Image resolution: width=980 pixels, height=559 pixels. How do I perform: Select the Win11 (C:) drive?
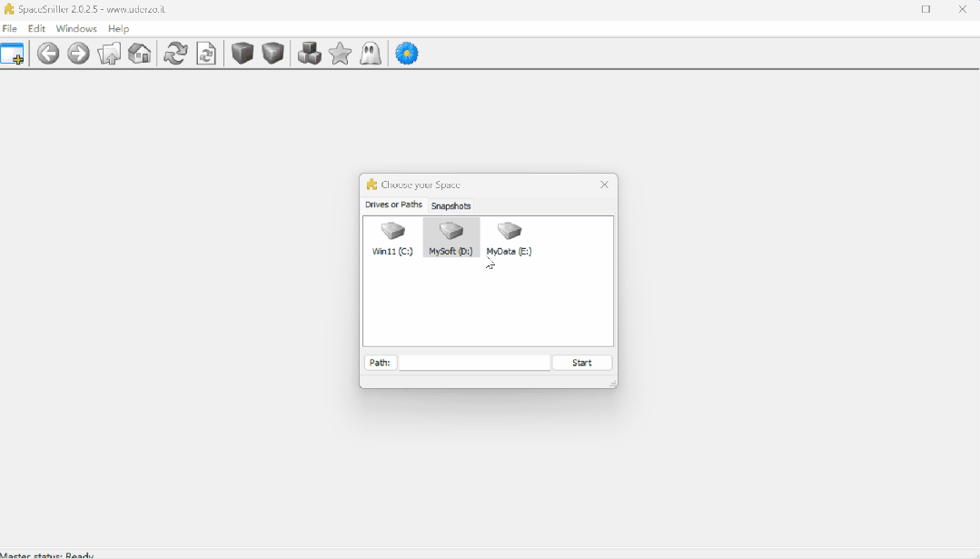coord(392,238)
